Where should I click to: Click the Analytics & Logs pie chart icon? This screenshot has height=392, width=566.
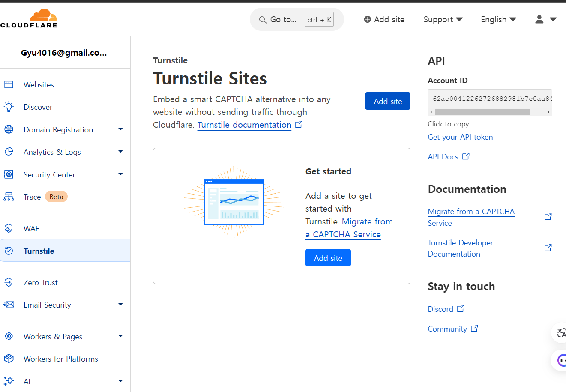coord(9,152)
